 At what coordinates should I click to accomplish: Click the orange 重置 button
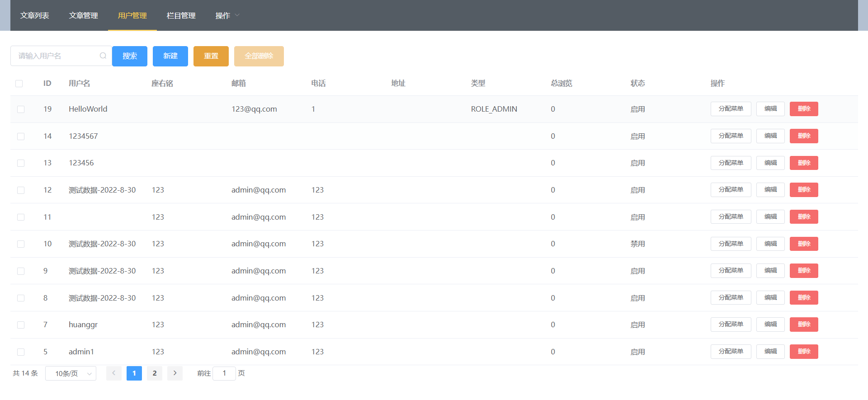[211, 56]
